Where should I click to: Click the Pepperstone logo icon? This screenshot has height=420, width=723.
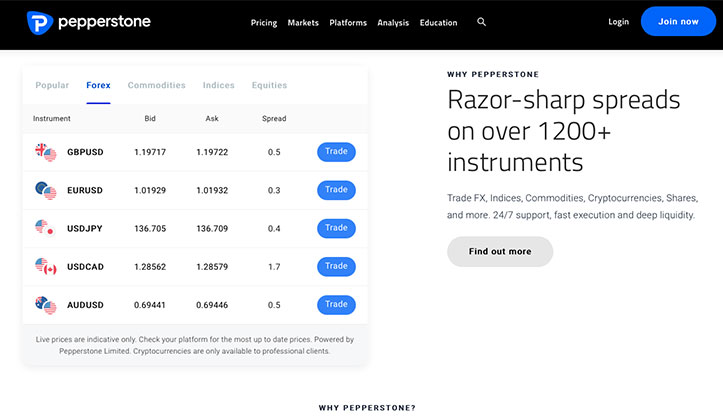[40, 23]
